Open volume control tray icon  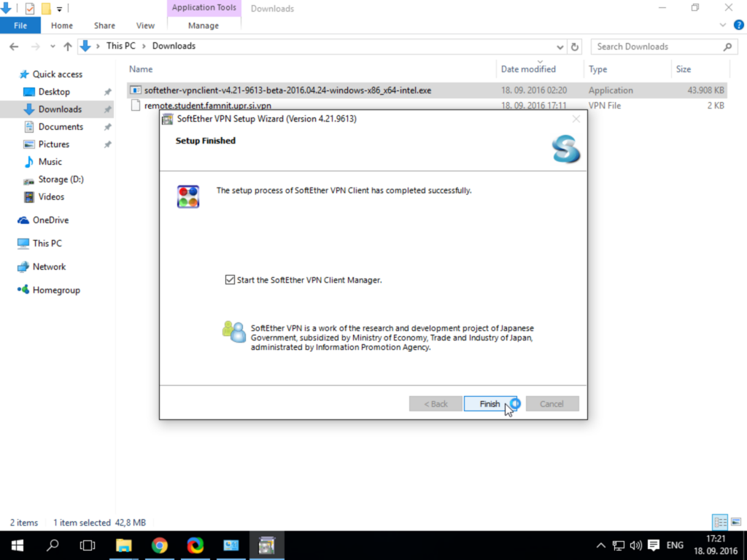click(635, 545)
